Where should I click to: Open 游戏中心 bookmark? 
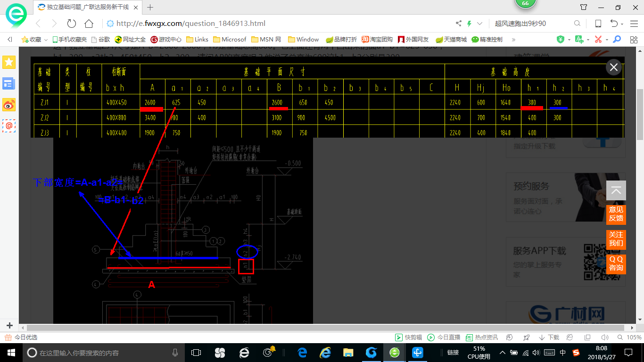point(166,40)
